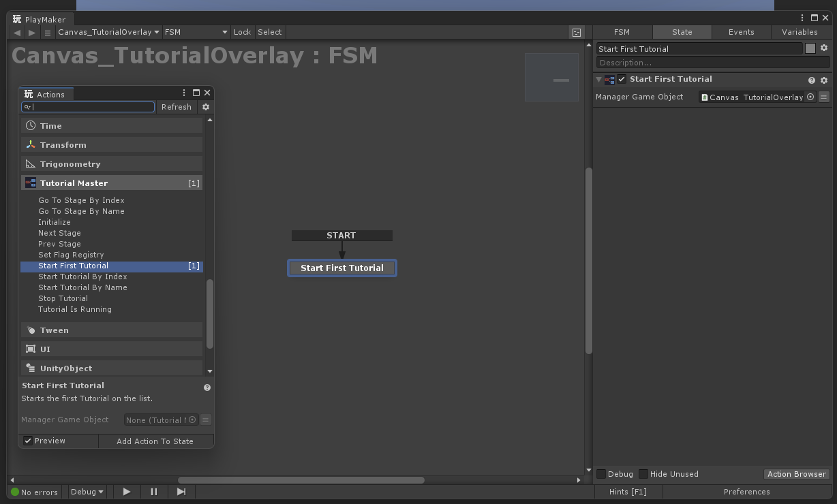
Task: Switch to the Variables tab
Action: tap(800, 32)
